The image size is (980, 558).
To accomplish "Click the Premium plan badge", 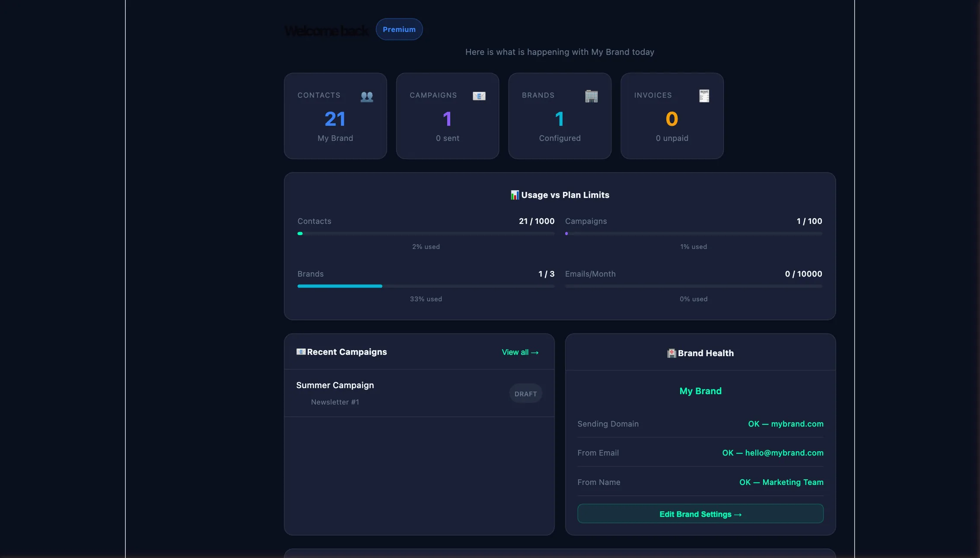I will (399, 29).
